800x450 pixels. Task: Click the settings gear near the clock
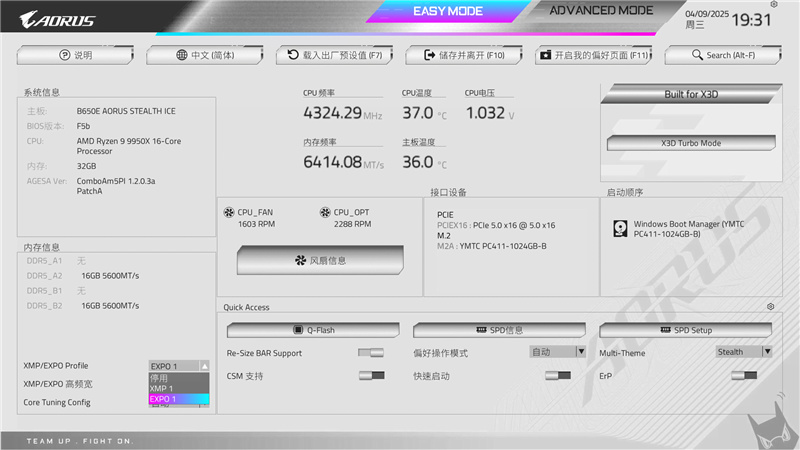(774, 4)
